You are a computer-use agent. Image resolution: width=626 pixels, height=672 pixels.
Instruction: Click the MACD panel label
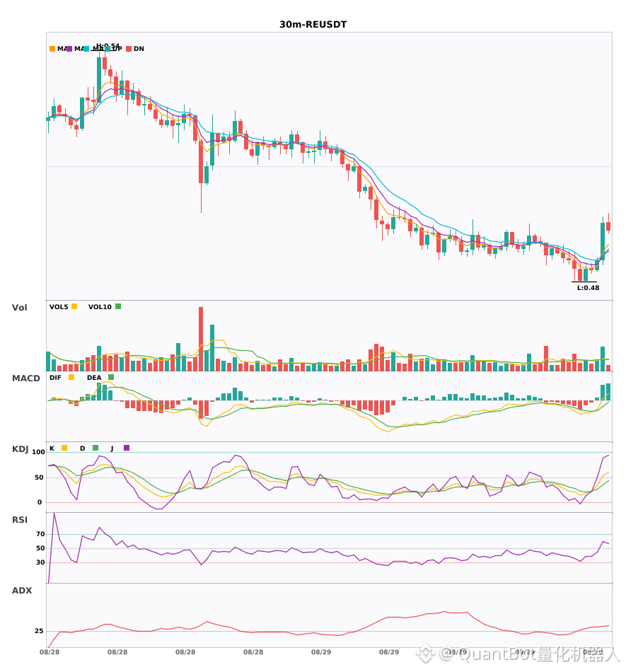click(25, 378)
